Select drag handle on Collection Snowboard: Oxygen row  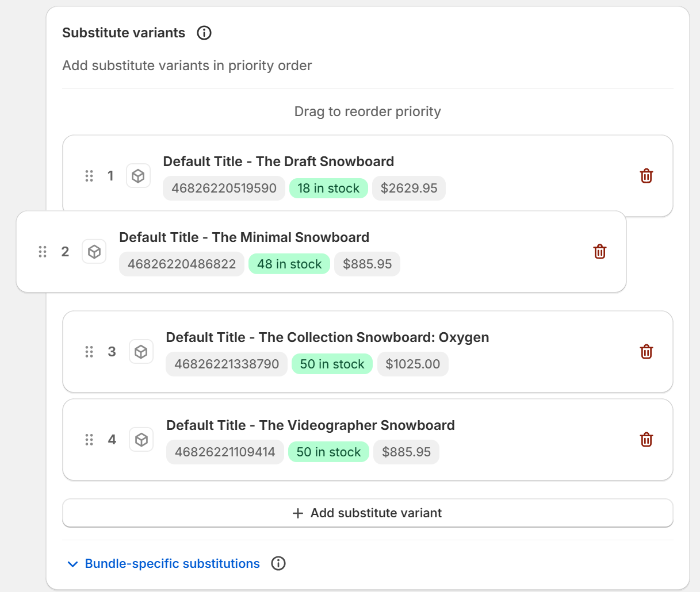coord(89,352)
